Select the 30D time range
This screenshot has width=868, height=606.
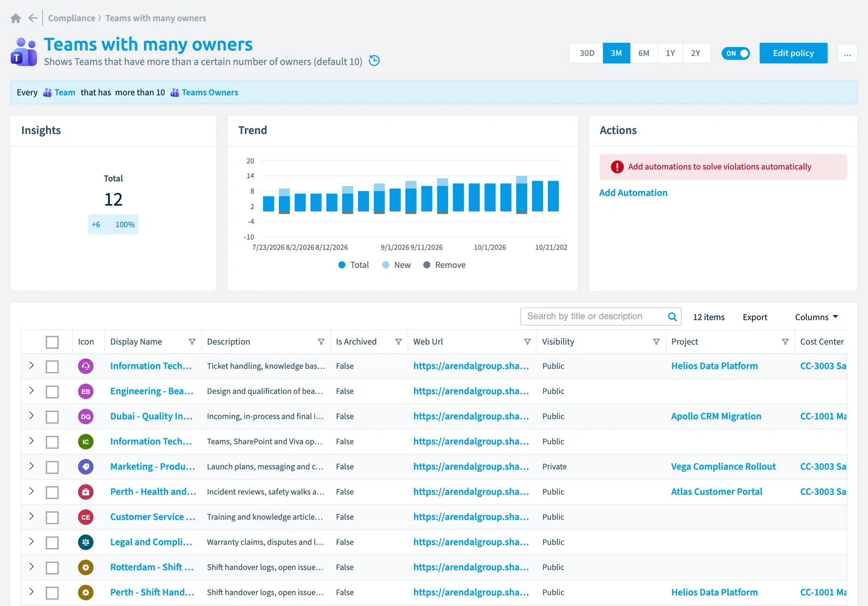(586, 53)
